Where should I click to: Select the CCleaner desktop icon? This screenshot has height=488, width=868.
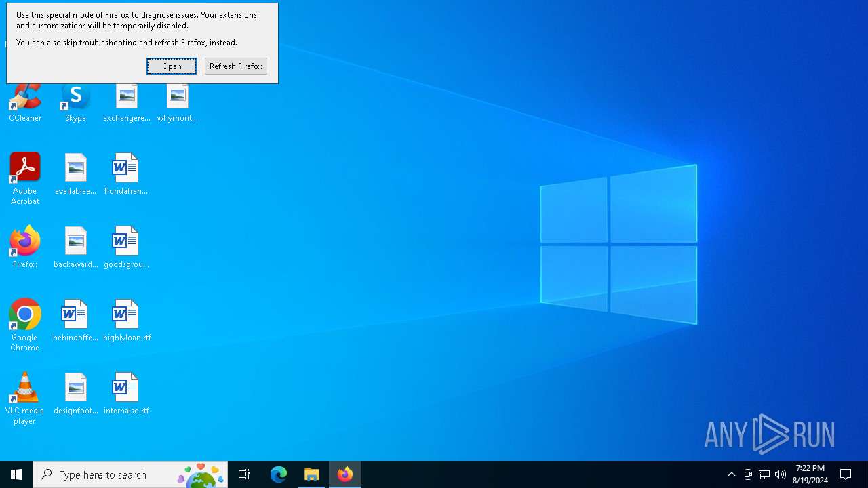point(25,103)
